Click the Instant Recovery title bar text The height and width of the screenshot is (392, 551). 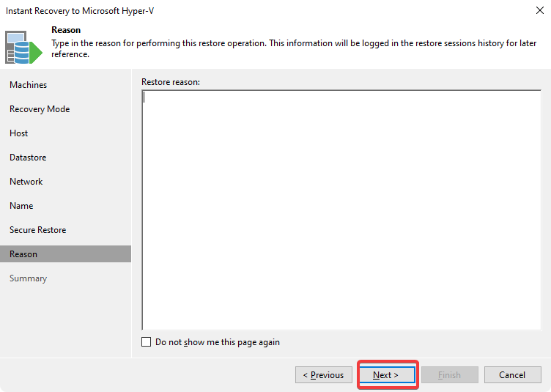pos(84,12)
